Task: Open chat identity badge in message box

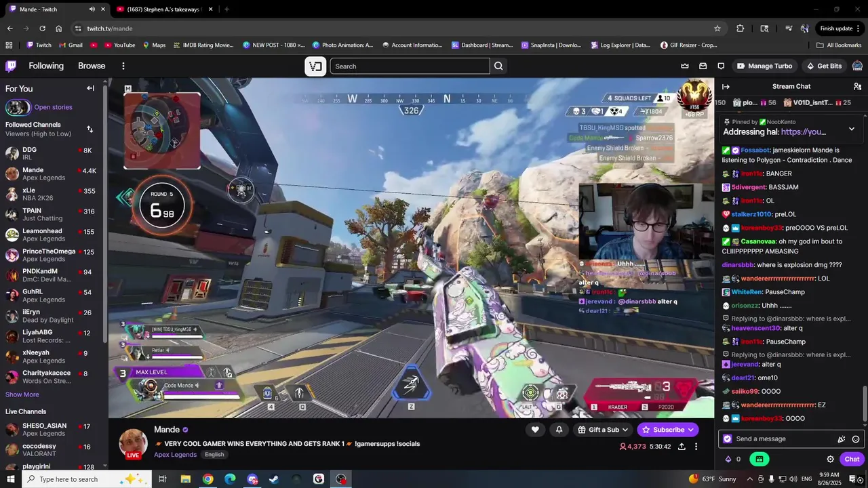Action: 728,439
